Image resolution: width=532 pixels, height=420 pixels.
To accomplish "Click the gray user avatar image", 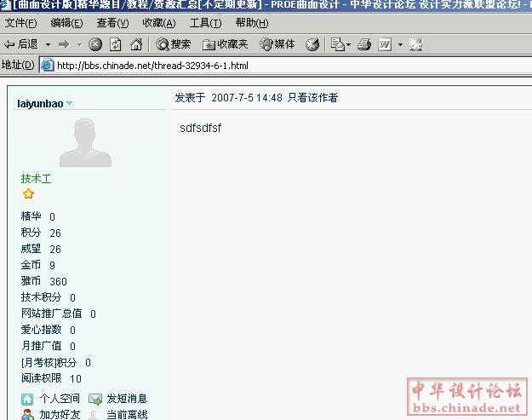I will pos(85,142).
